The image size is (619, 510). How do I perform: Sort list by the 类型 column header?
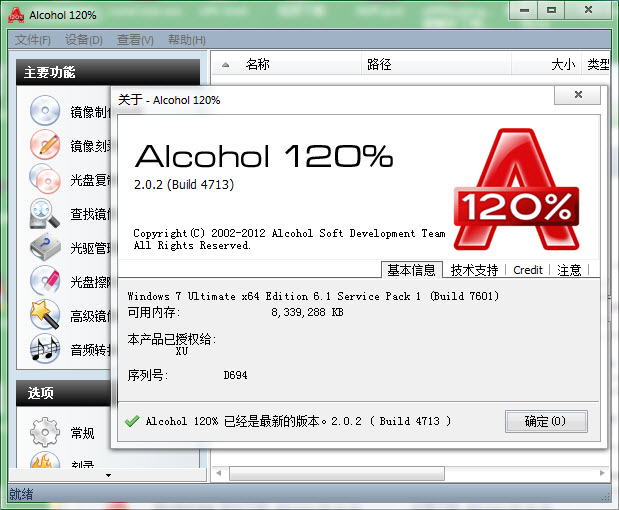598,64
